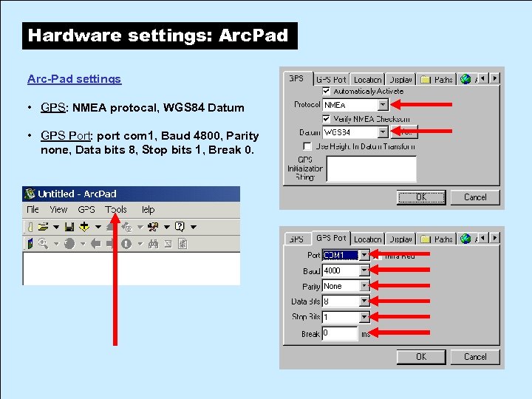This screenshot has width=532, height=399.
Task: Open the Baud rate dropdown
Action: coord(364,270)
